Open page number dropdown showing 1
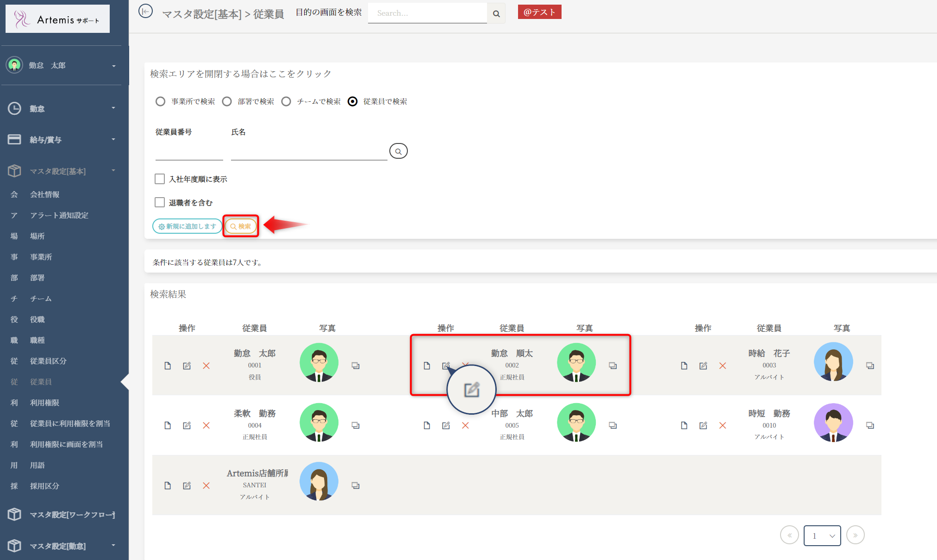 822,535
